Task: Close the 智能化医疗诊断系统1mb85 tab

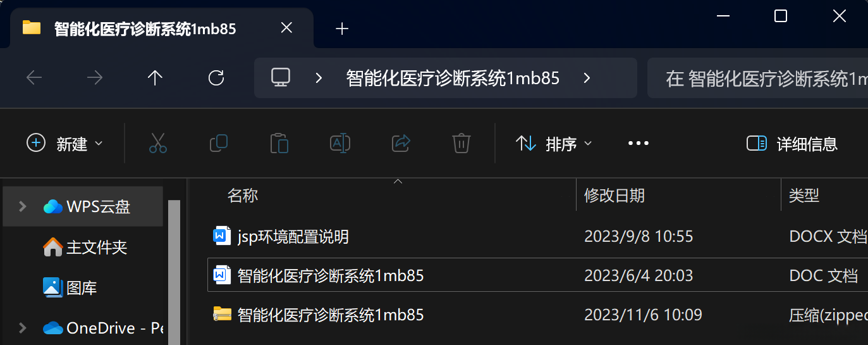Action: point(286,28)
